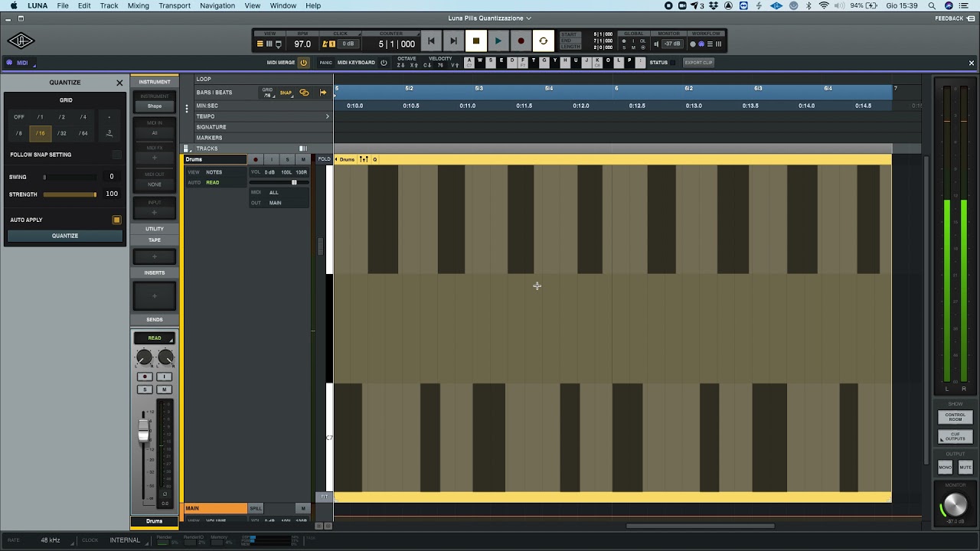Click the FOLD button in piano roll
The height and width of the screenshot is (551, 980).
[x=324, y=159]
